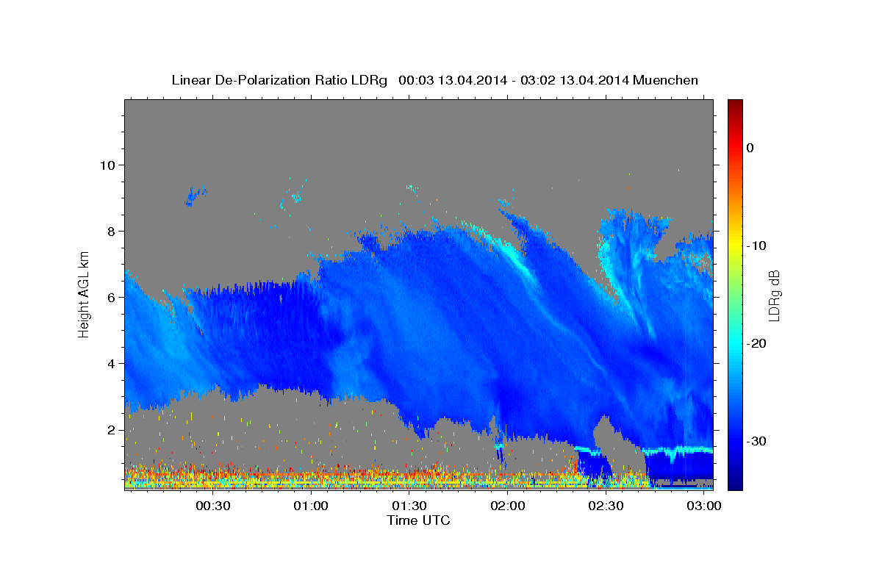Viewport: 882px width, 588px height.
Task: Click the cyan melting layer line near 02:50
Action: 676,450
